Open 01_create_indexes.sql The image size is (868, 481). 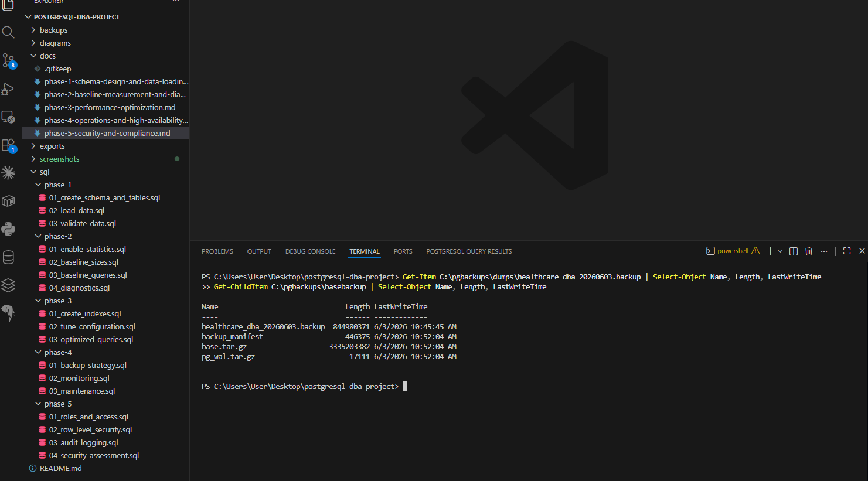pos(105,313)
